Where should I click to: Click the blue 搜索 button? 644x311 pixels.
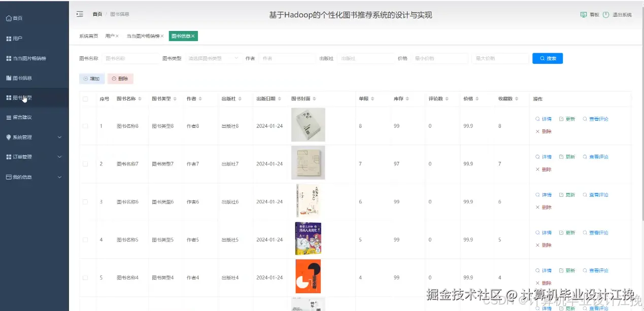tap(548, 58)
